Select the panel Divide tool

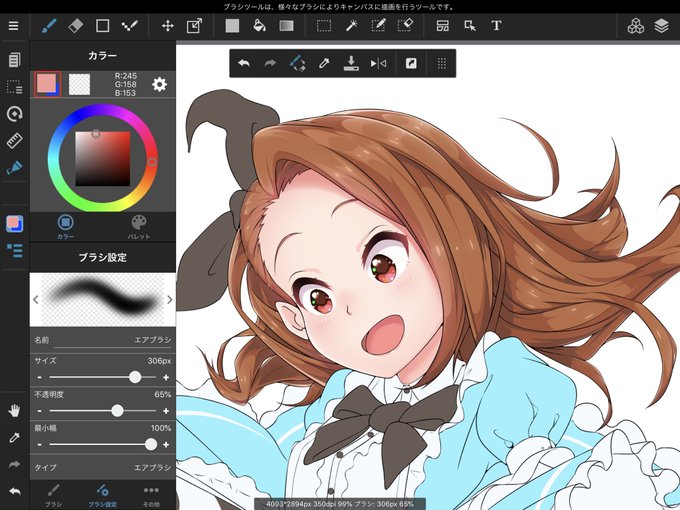(443, 26)
